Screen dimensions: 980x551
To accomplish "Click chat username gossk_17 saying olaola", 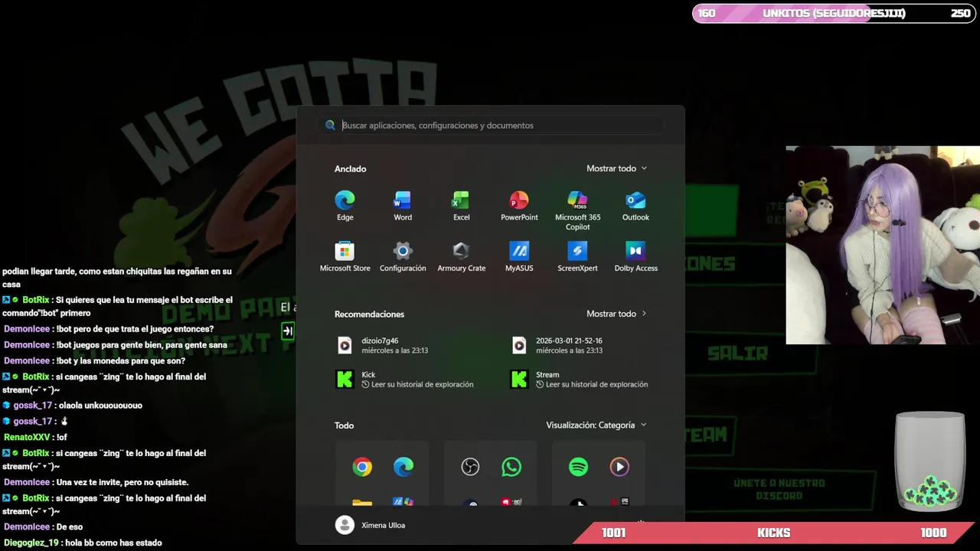I will (33, 406).
